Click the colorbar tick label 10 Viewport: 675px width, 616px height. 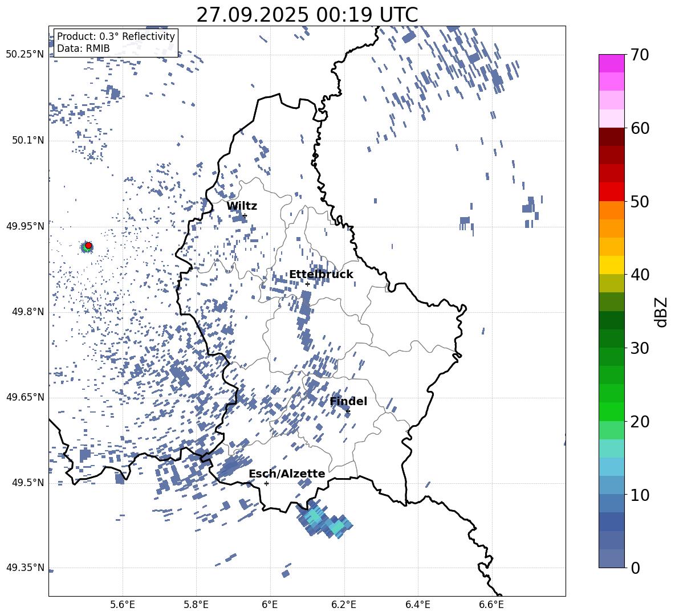click(x=639, y=495)
